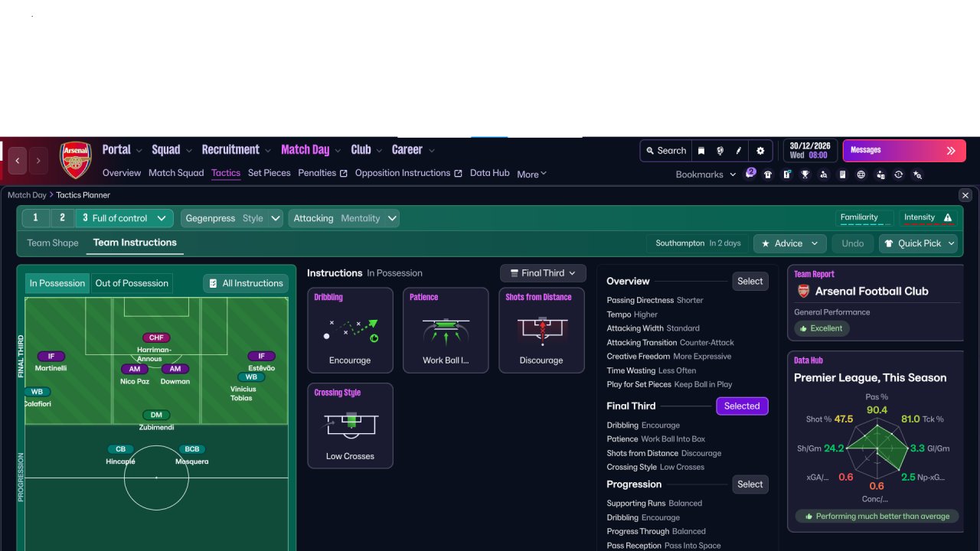This screenshot has width=980, height=551.
Task: Select the Patience Work Ball Into Box card
Action: tap(446, 330)
